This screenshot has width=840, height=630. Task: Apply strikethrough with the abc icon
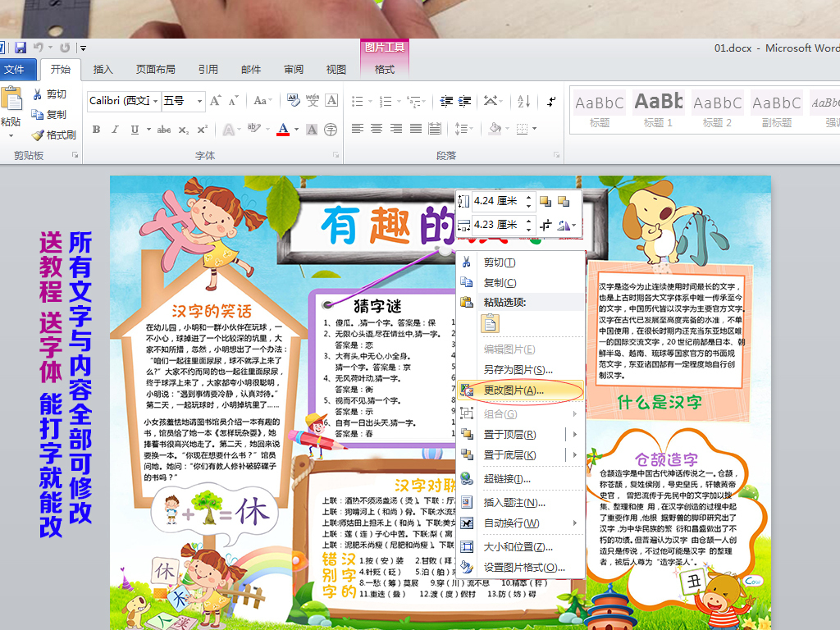click(164, 130)
